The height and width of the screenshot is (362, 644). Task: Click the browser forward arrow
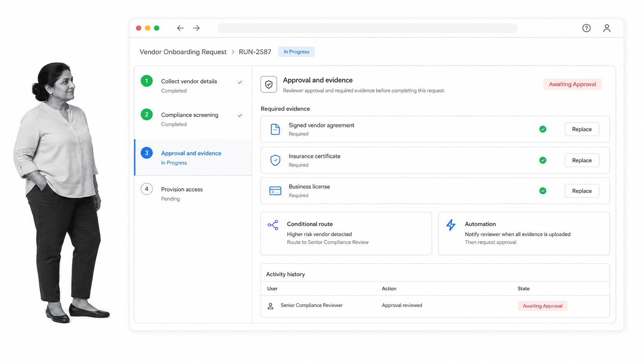tap(196, 28)
